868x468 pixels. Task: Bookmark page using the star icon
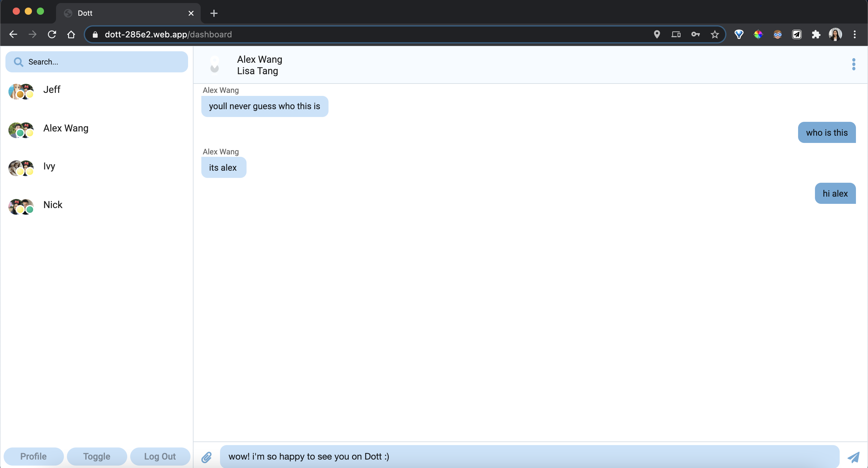(x=714, y=34)
